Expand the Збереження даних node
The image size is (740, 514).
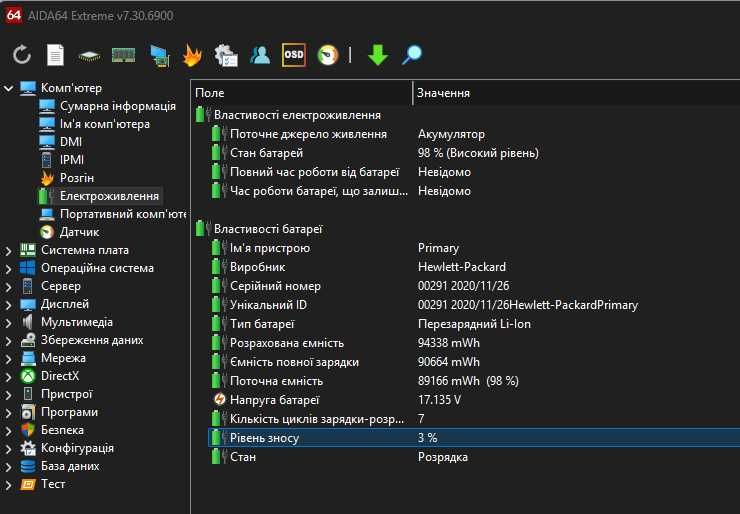coord(8,341)
